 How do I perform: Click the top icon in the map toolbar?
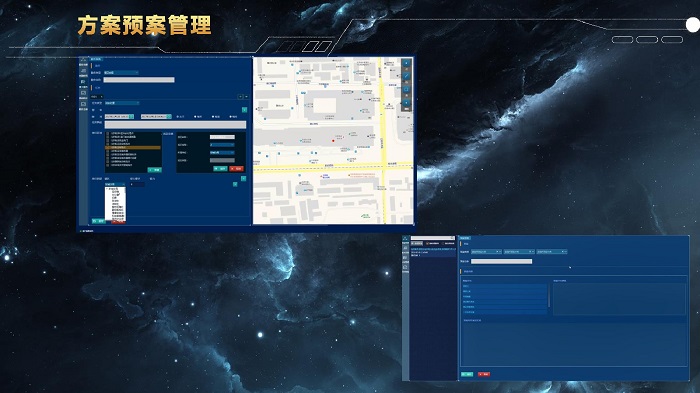click(406, 63)
